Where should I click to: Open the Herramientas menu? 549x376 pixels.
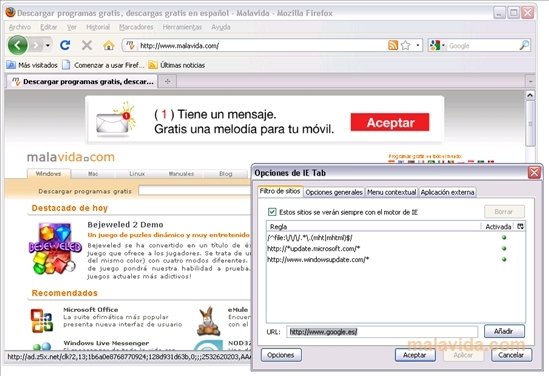coord(182,27)
